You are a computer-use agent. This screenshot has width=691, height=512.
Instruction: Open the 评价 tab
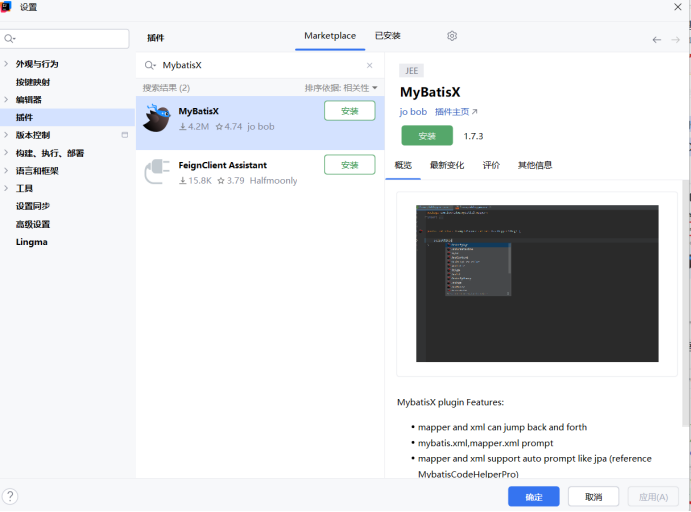click(x=491, y=165)
